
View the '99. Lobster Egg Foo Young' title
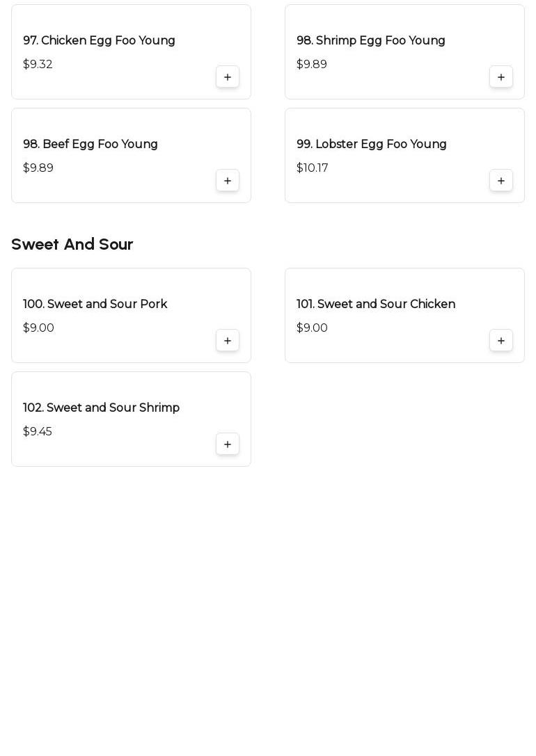click(371, 145)
